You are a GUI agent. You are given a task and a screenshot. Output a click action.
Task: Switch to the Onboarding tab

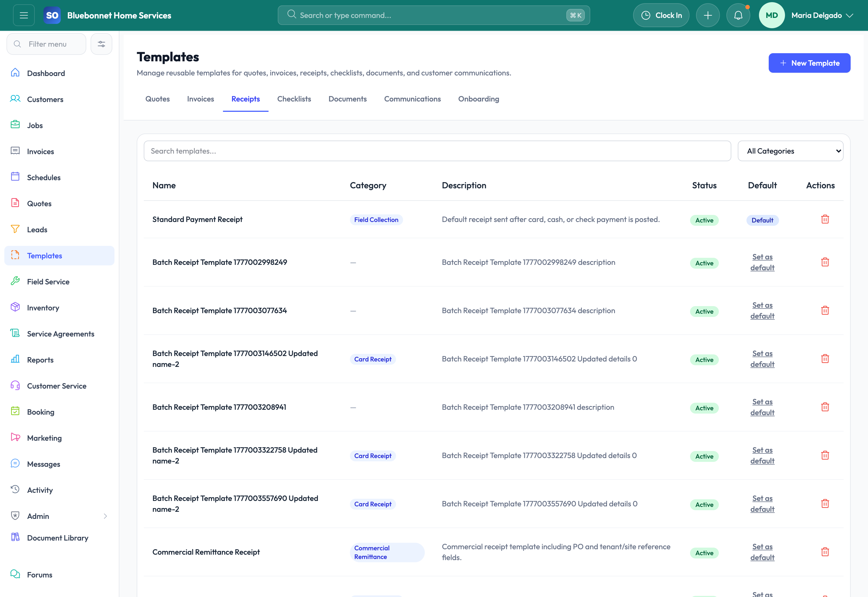click(x=478, y=99)
